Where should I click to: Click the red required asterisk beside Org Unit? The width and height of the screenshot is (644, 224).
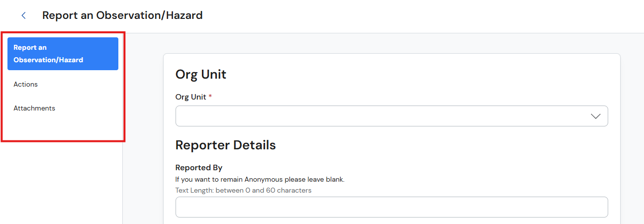click(210, 97)
